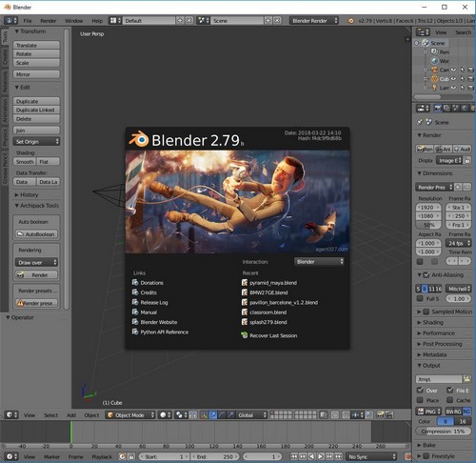Open the Playback menu in timeline
476x463 pixels.
point(102,456)
